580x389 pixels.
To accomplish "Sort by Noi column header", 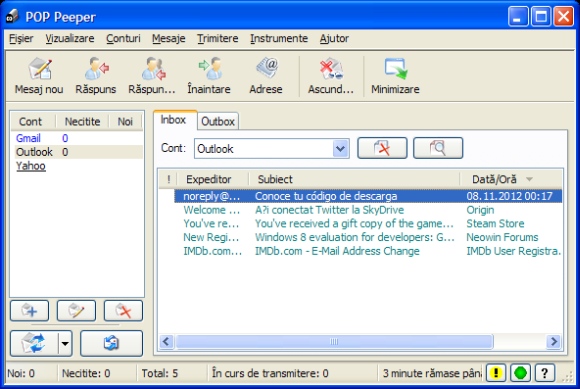I will pos(125,122).
